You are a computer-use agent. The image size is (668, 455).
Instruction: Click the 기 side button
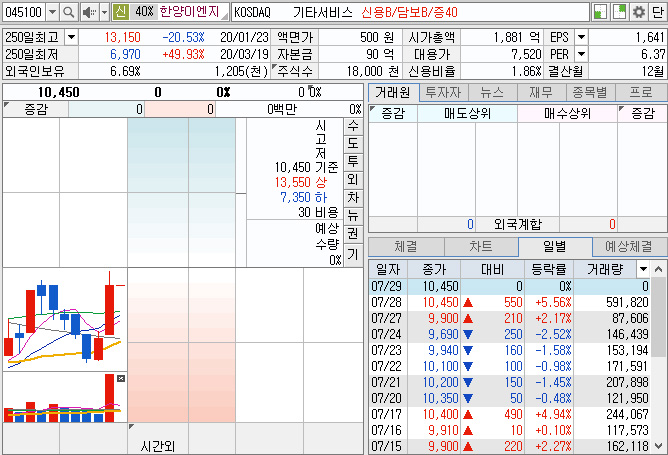(353, 254)
